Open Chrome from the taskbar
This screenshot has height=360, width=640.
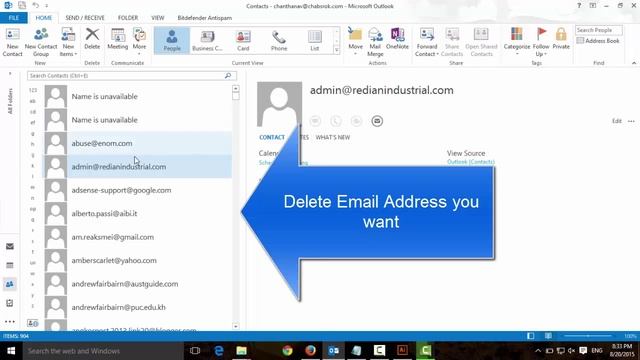click(287, 351)
